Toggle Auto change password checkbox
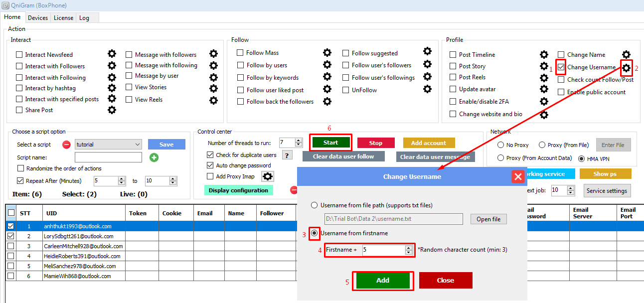 210,165
